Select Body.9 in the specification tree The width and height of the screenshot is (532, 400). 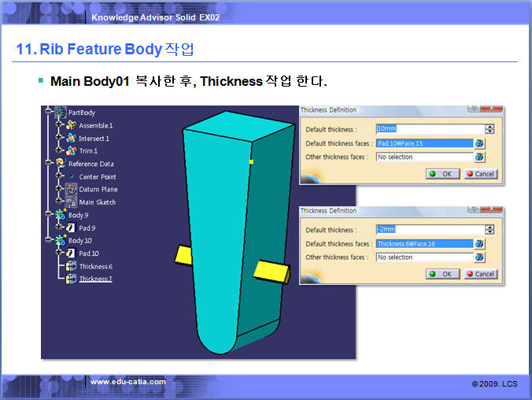coord(78,215)
